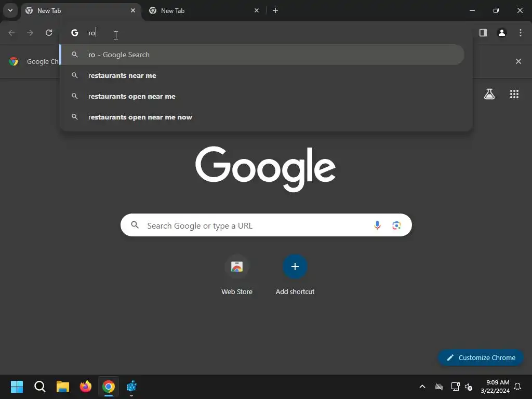Viewport: 532px width, 399px height.
Task: Click the OneDrive cloud tray icon
Action: click(439, 387)
